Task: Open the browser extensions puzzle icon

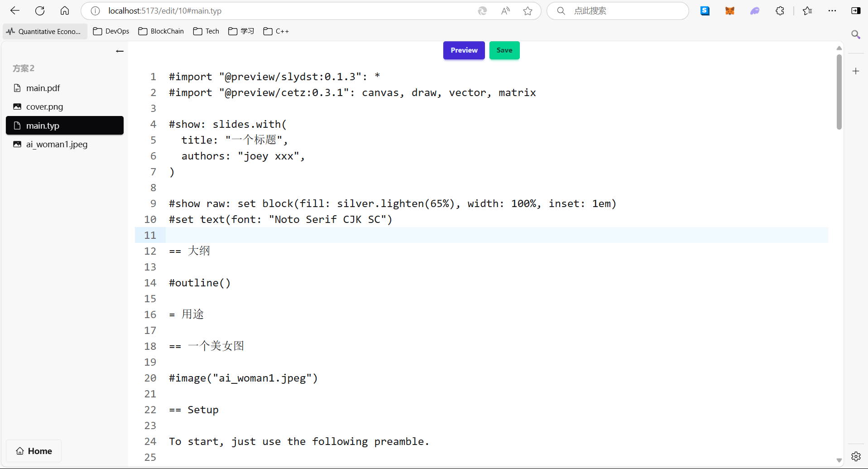Action: [780, 11]
